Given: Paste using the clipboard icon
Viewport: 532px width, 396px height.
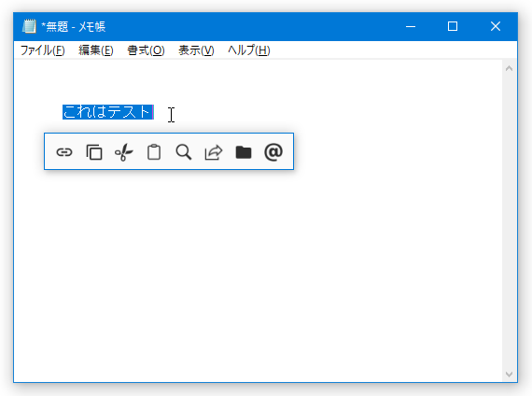Looking at the screenshot, I should point(154,152).
